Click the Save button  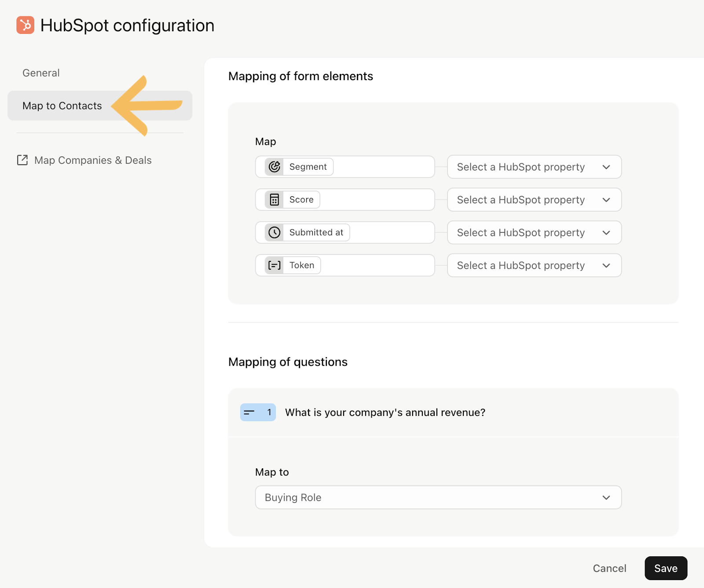click(x=666, y=568)
